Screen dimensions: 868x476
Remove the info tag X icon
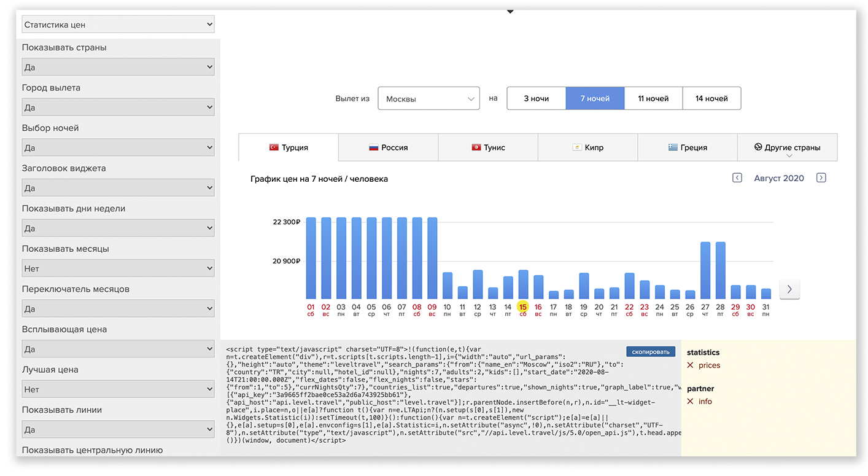691,401
